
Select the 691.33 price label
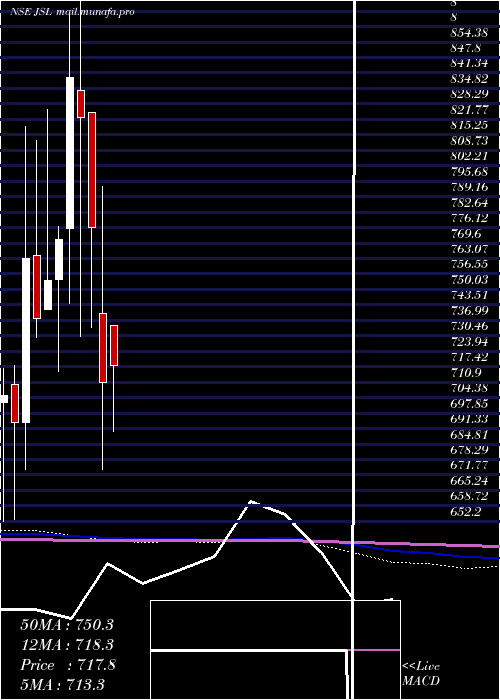pyautogui.click(x=469, y=420)
